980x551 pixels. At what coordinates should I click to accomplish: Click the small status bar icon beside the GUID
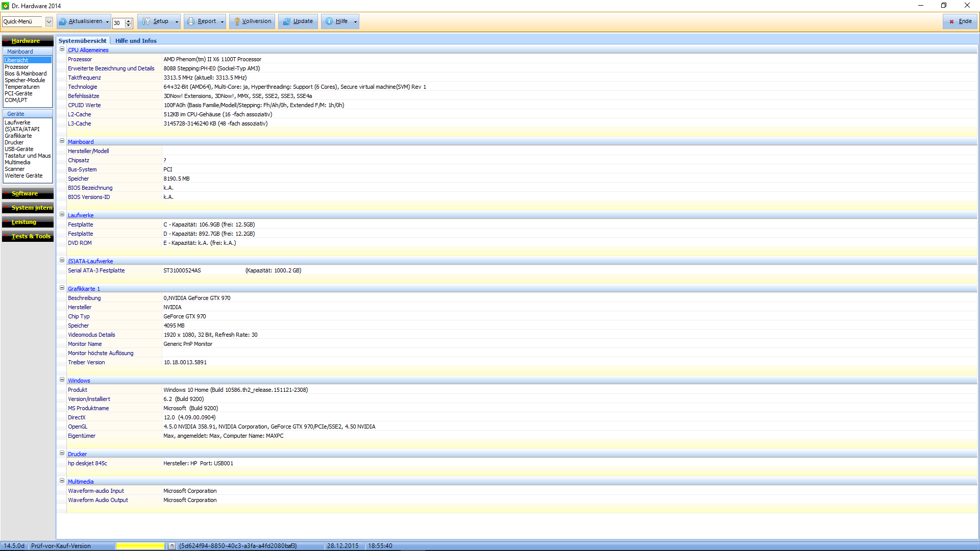coord(172,546)
